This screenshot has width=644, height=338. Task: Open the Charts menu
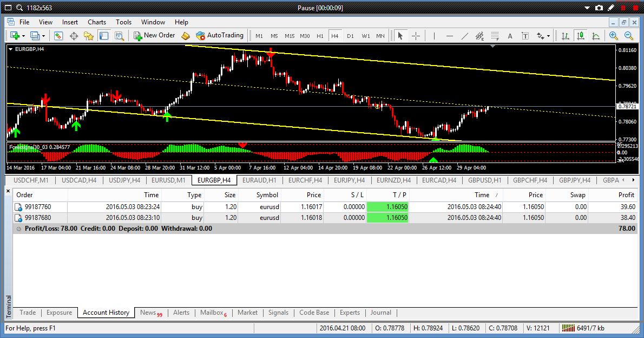tap(96, 22)
